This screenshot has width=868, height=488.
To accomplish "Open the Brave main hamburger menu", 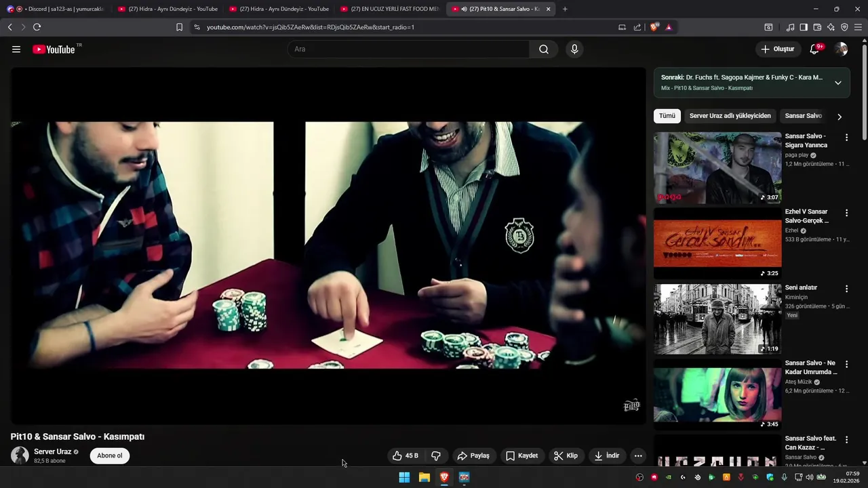I will tap(859, 27).
